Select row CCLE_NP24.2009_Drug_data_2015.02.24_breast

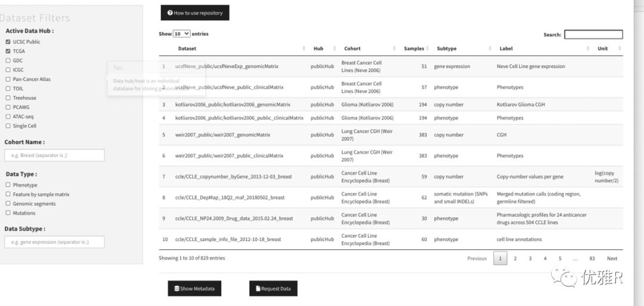tap(391, 218)
